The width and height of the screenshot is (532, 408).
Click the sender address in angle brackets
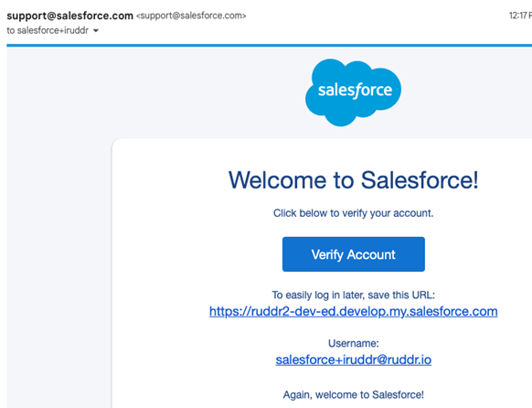point(191,16)
